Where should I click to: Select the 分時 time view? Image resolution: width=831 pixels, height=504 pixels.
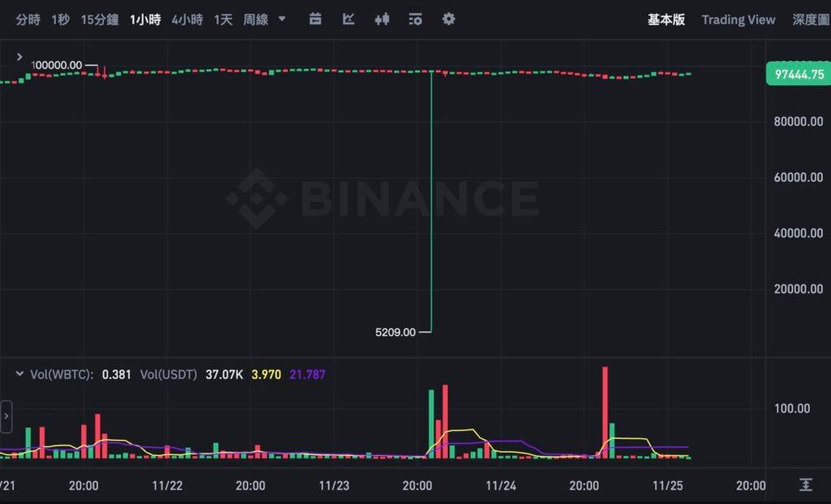tap(28, 19)
